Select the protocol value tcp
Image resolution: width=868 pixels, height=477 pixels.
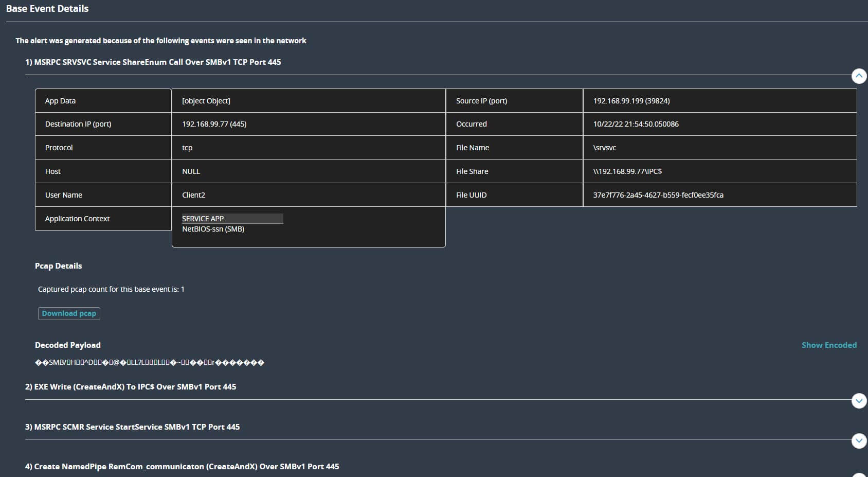(187, 148)
